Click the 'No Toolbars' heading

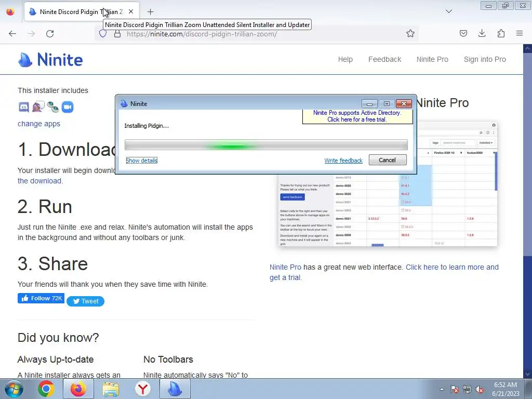[x=168, y=360]
